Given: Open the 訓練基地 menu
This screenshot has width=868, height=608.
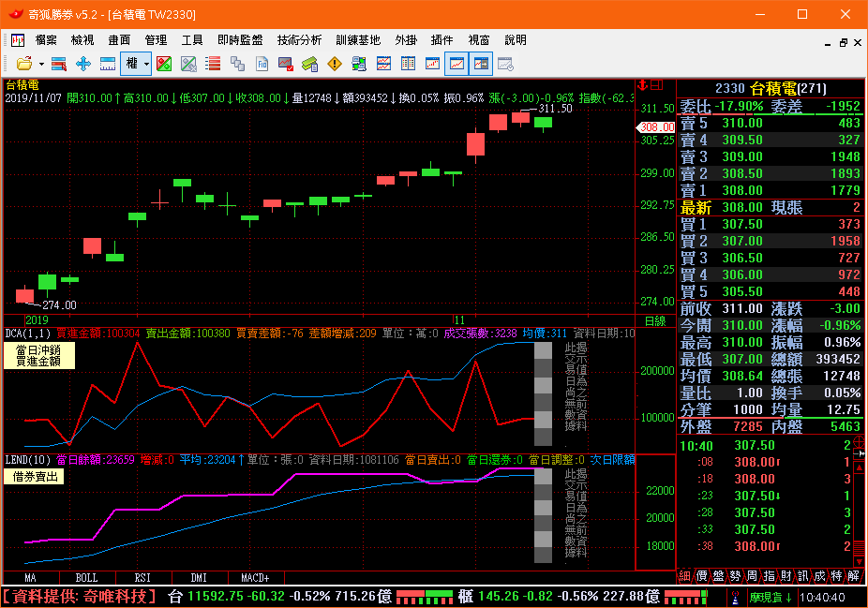Looking at the screenshot, I should pos(358,40).
